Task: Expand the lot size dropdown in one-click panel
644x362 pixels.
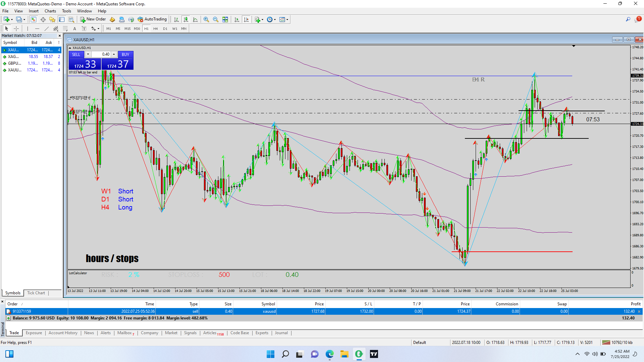Action: [x=88, y=54]
